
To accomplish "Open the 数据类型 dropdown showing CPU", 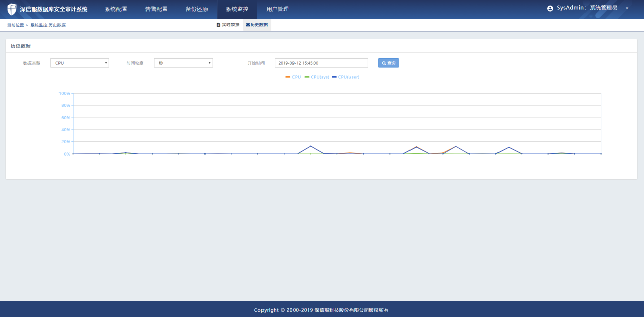I will pyautogui.click(x=80, y=63).
